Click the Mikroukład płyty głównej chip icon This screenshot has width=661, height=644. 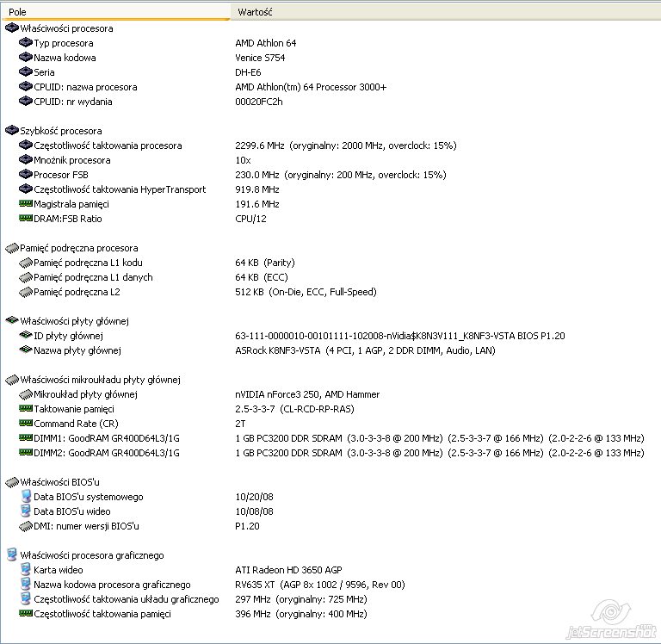[x=26, y=394]
